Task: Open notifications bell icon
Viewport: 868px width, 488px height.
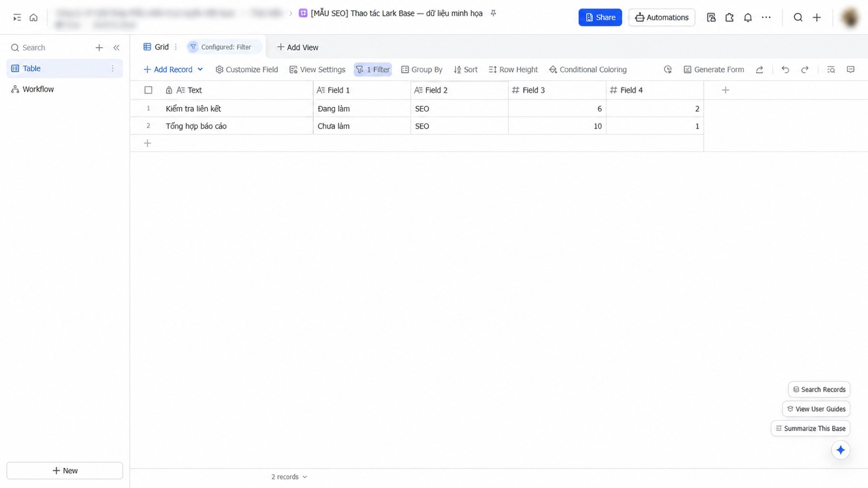Action: click(x=748, y=17)
